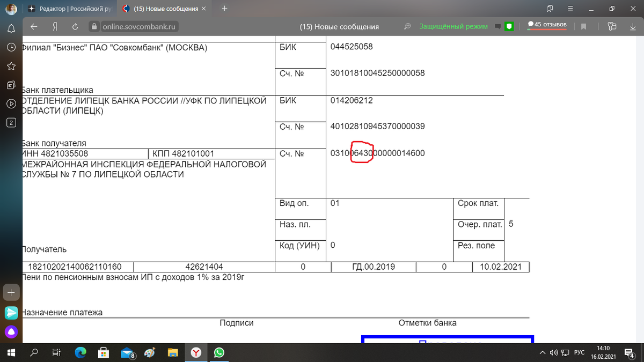Open the Paint app on the taskbar
The width and height of the screenshot is (644, 362).
pos(150,352)
